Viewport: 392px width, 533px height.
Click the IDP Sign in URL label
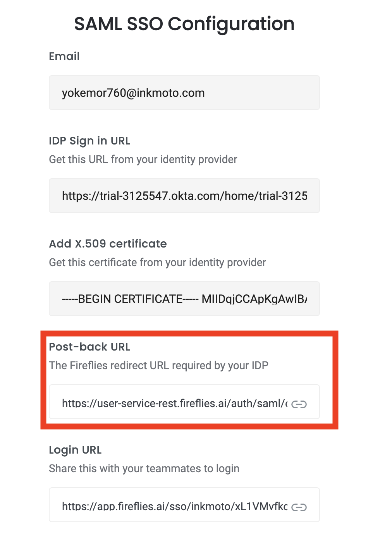pyautogui.click(x=89, y=141)
